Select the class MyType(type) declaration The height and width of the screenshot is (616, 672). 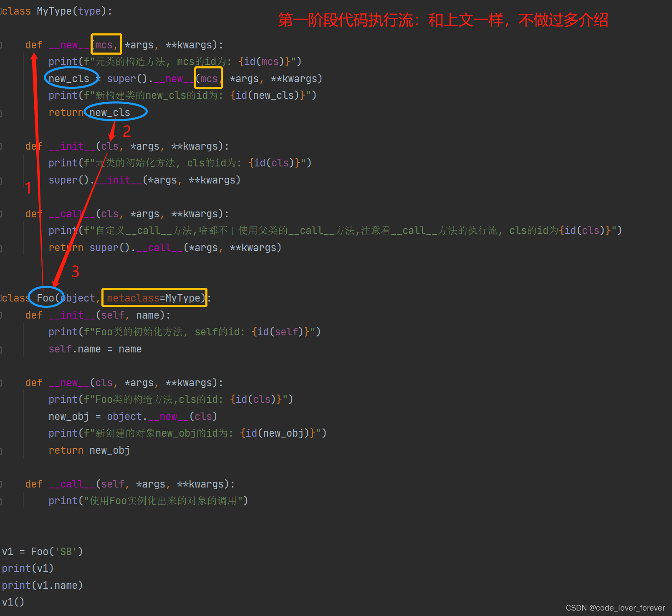point(54,11)
